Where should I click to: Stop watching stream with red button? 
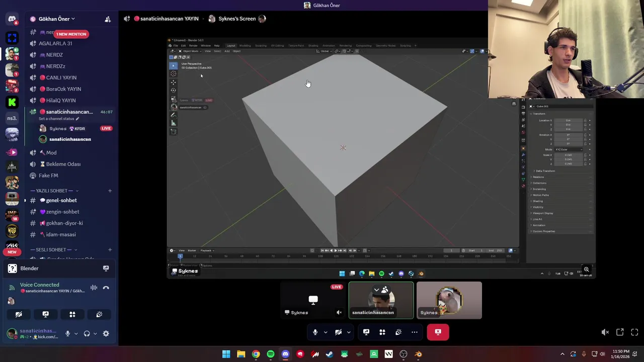(x=438, y=332)
